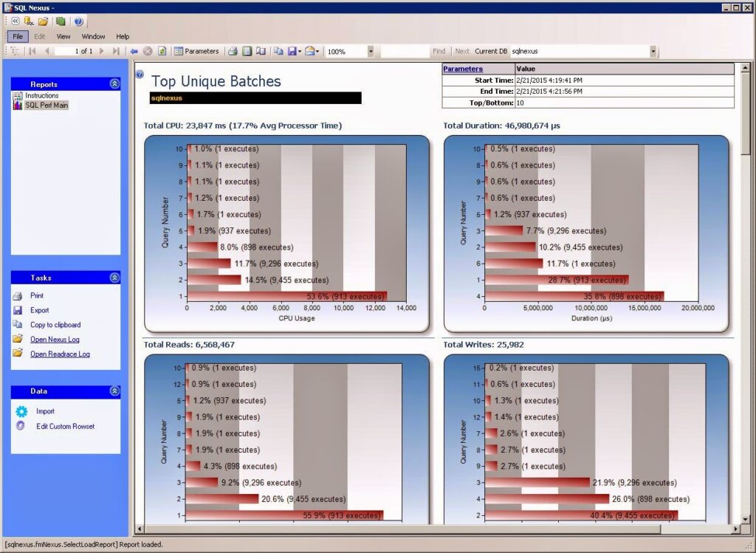Refresh the current report

coord(162,51)
